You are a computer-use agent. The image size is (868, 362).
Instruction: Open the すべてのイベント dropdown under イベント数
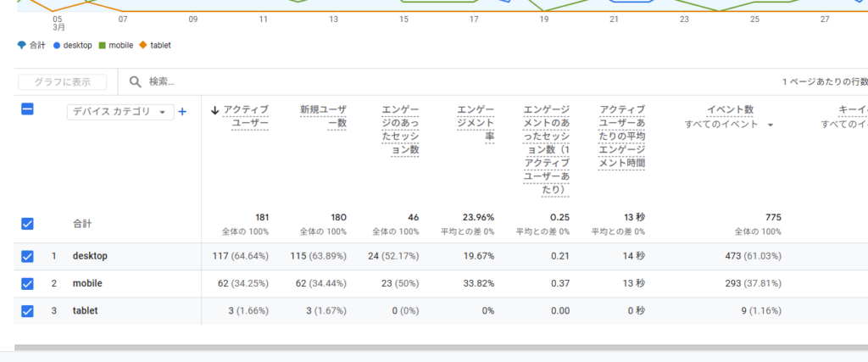(x=729, y=125)
